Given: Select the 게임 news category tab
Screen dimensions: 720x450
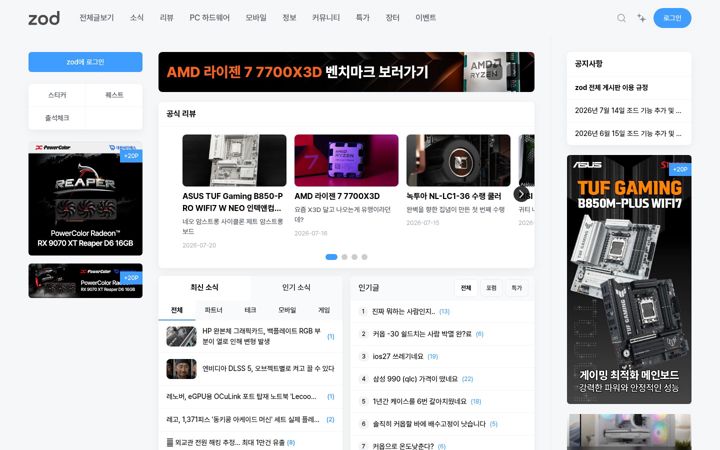Looking at the screenshot, I should [x=324, y=310].
